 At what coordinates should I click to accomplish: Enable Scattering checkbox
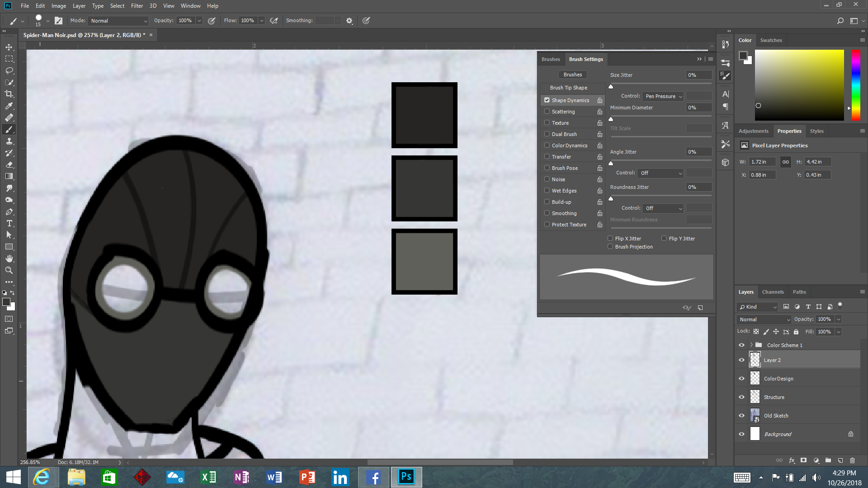coord(547,112)
